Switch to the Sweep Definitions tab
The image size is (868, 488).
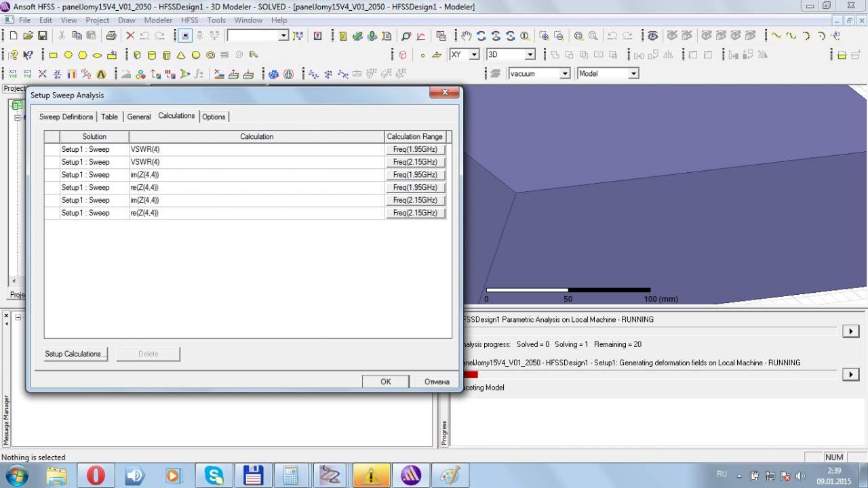[x=66, y=117]
